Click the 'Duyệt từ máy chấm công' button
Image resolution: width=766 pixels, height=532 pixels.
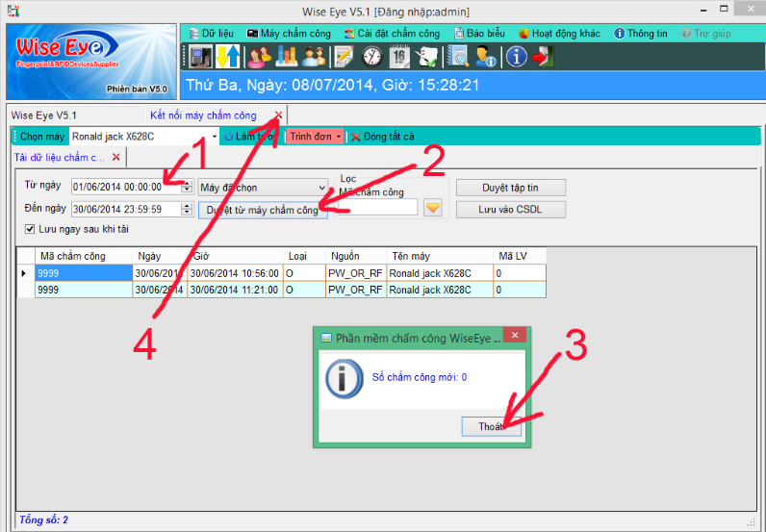tap(263, 210)
